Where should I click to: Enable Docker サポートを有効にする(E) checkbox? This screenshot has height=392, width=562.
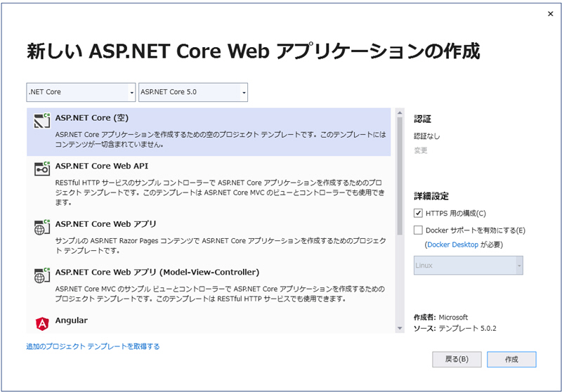click(x=418, y=230)
